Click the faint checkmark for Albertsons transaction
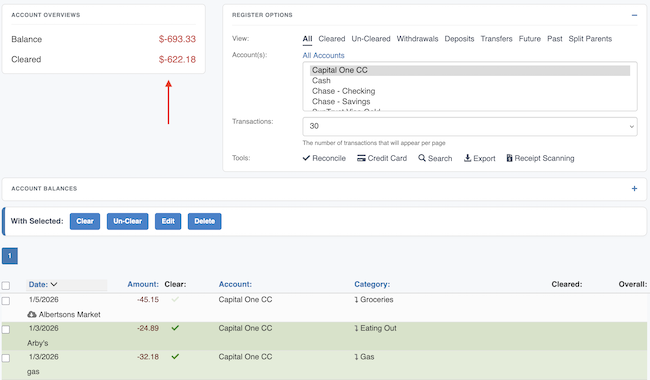 (175, 299)
